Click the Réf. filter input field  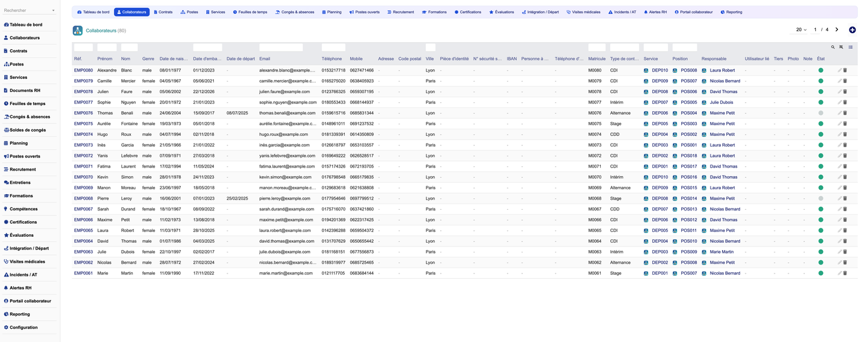pos(83,47)
